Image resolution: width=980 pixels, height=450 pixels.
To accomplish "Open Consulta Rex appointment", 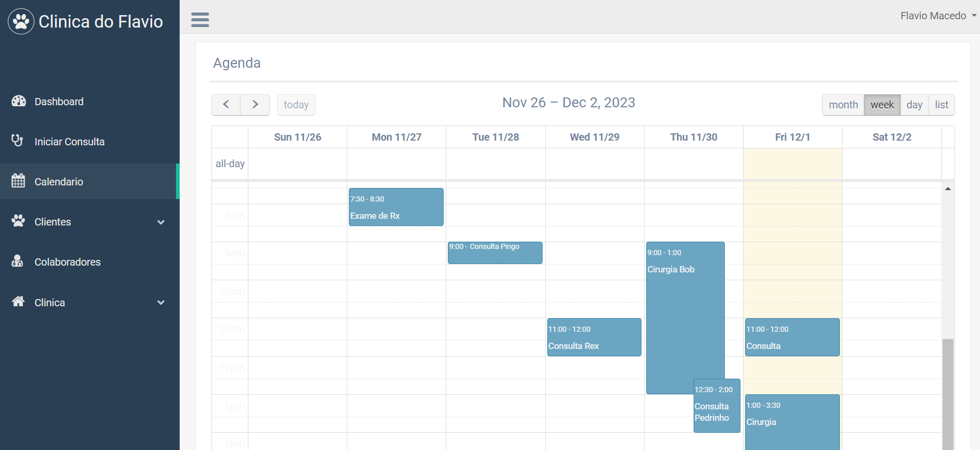I will pyautogui.click(x=594, y=337).
